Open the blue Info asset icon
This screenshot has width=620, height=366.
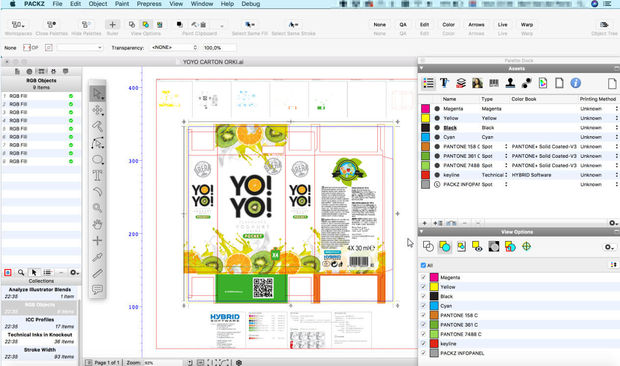pos(575,83)
